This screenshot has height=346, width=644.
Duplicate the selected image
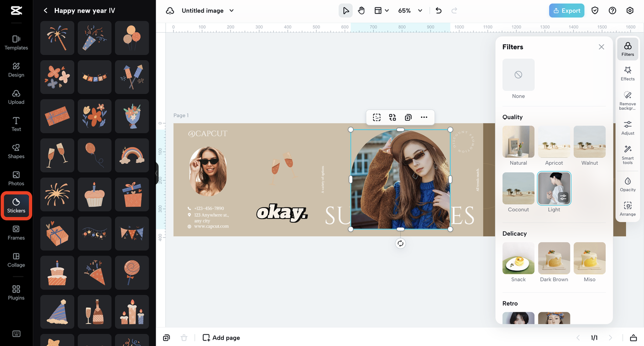coord(408,117)
